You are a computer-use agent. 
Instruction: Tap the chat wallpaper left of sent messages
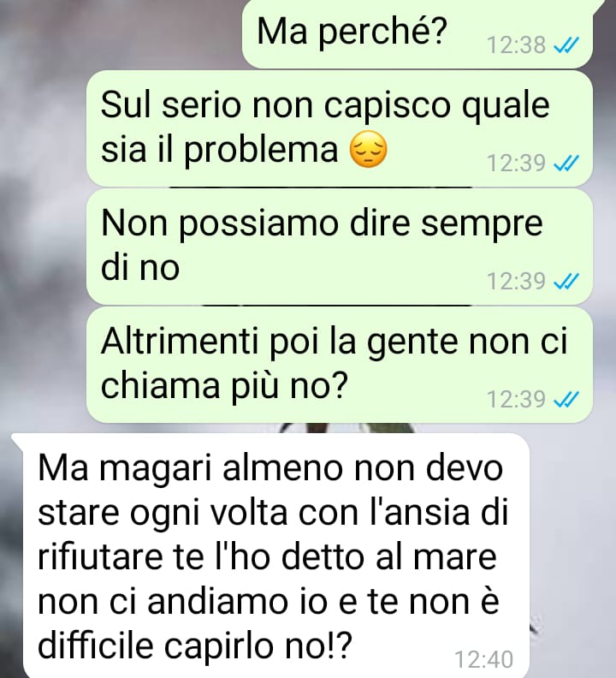44,217
